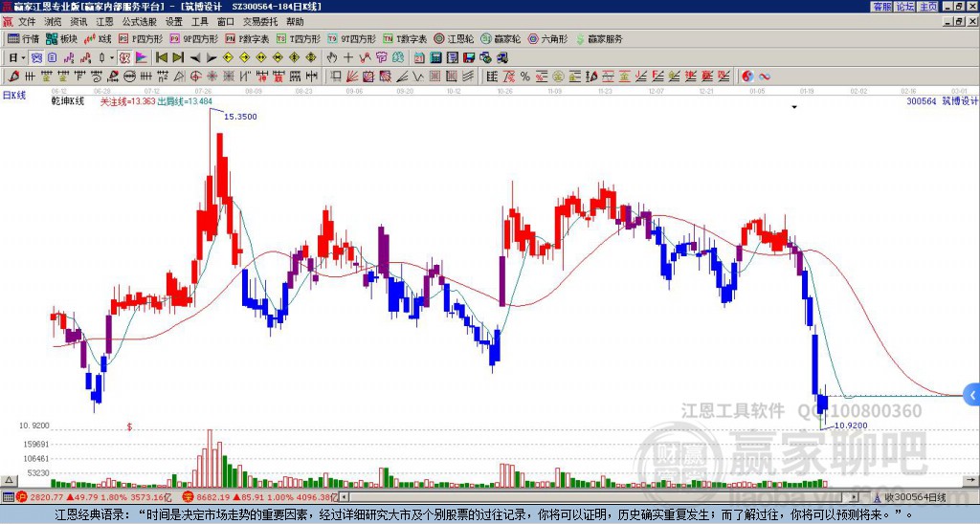Select the hand pan tool
The width and height of the screenshot is (980, 524).
331,58
